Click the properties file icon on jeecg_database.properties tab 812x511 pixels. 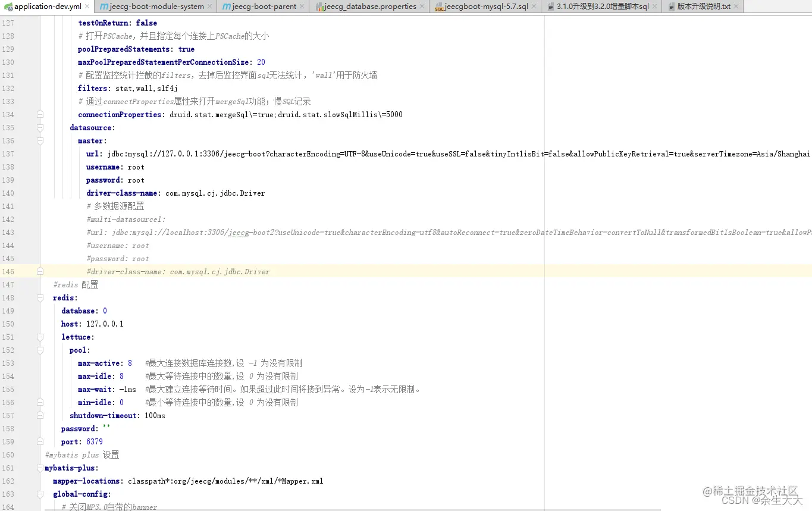click(x=319, y=7)
